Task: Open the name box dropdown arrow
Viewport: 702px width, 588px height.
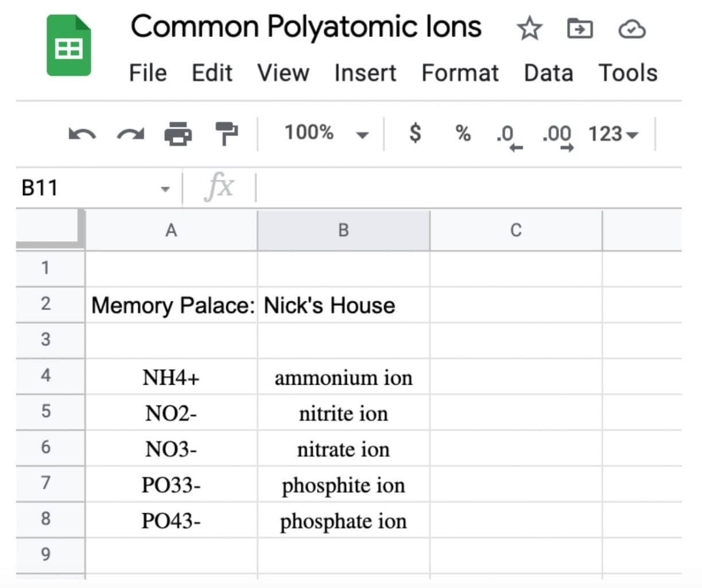Action: (165, 188)
